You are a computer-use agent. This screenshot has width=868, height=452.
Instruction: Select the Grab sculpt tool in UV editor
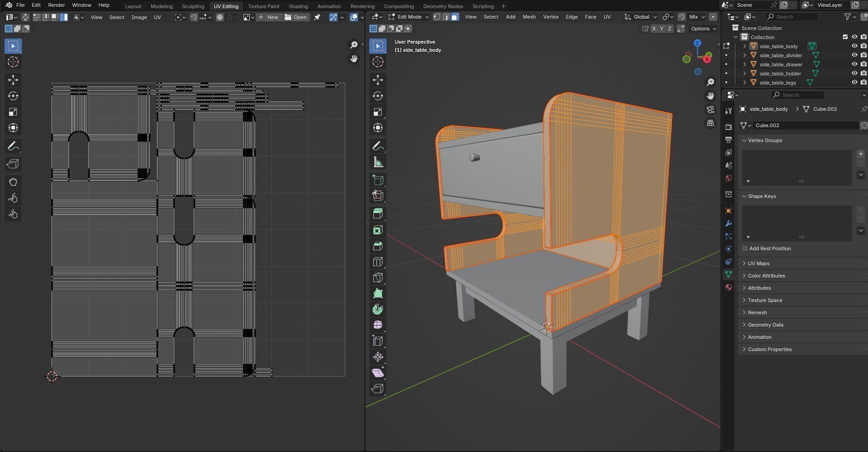13,182
